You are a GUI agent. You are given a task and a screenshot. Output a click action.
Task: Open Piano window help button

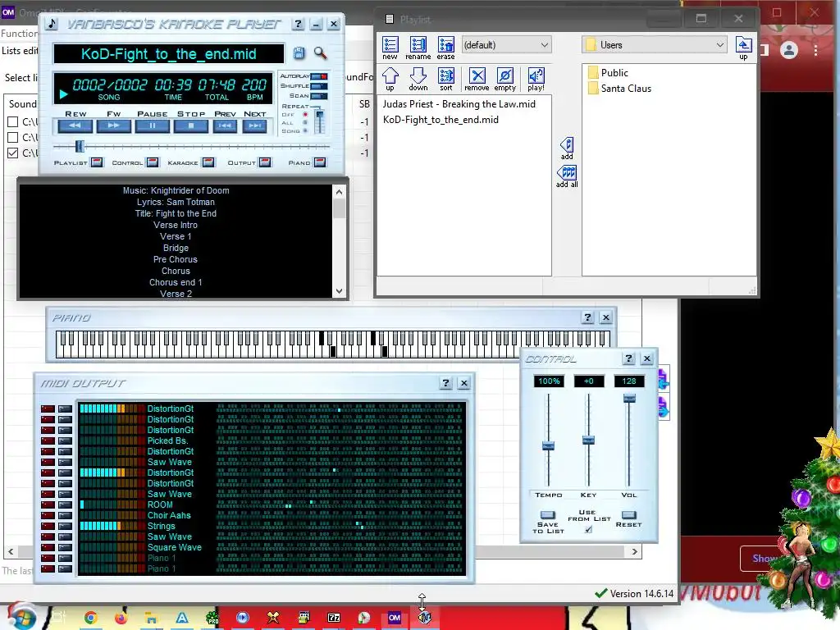tap(587, 317)
